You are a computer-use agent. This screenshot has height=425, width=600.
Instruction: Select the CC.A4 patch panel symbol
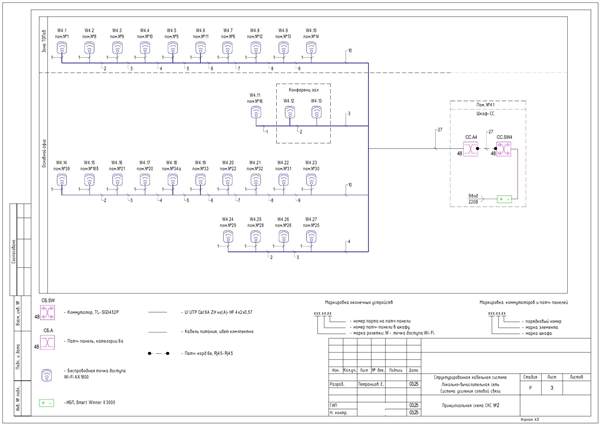[x=470, y=149]
